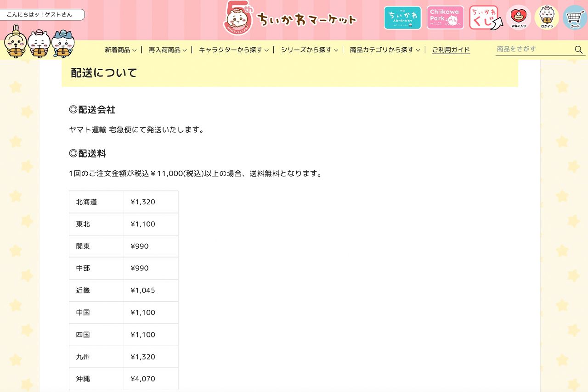Select the 中国 region cell
The image size is (588, 392).
(x=96, y=313)
